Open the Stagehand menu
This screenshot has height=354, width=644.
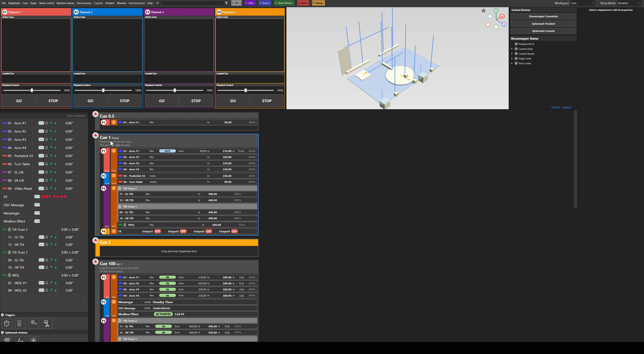(x=14, y=3)
